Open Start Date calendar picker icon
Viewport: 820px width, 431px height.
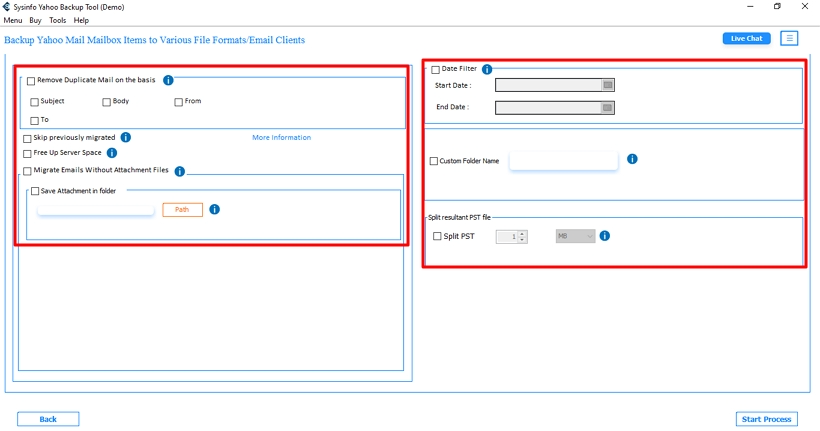[x=608, y=85]
